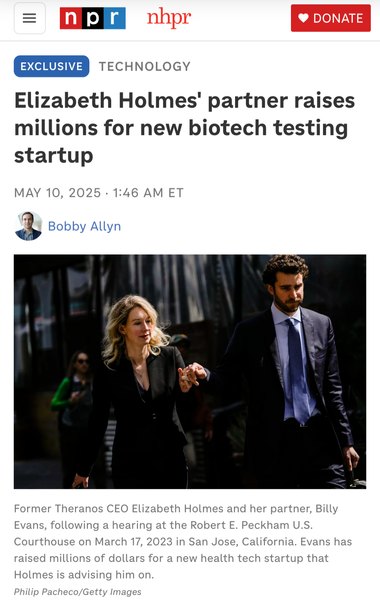Click the black 'p' block of NPR logo

93,18
